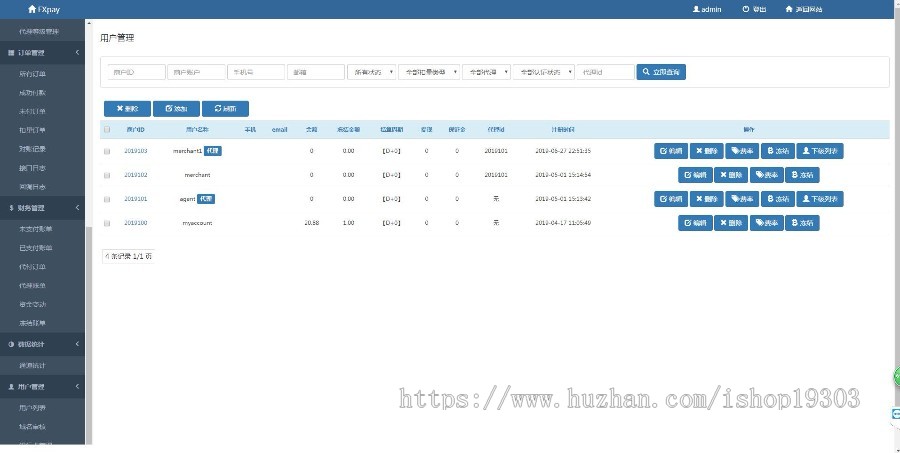Click the power logout link in header
This screenshot has width=900, height=453.
[x=754, y=9]
